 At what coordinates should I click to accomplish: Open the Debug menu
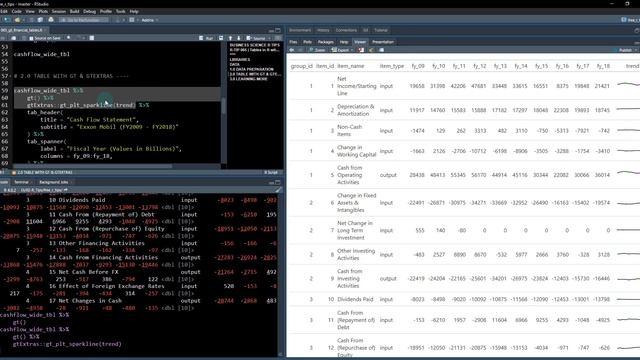click(89, 11)
